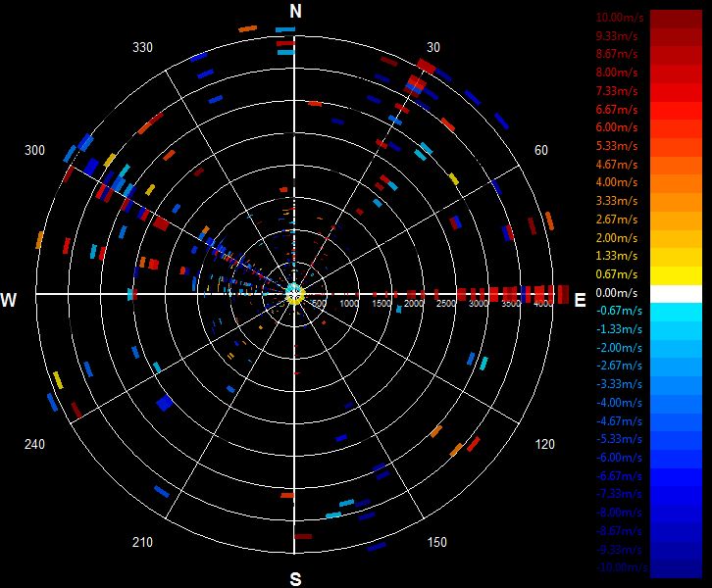Select the 300 degree bearing label
Image resolution: width=712 pixels, height=588 pixels.
(x=34, y=150)
